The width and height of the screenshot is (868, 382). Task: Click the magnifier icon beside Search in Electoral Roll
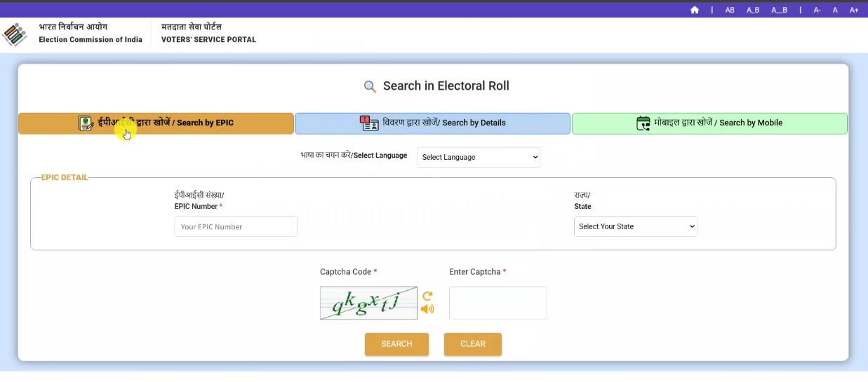pos(370,87)
